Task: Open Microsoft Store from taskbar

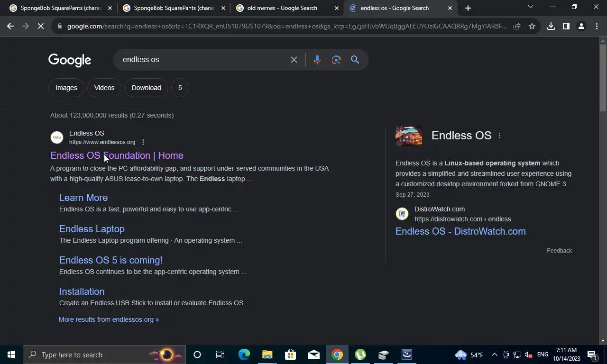Action: tap(290, 355)
